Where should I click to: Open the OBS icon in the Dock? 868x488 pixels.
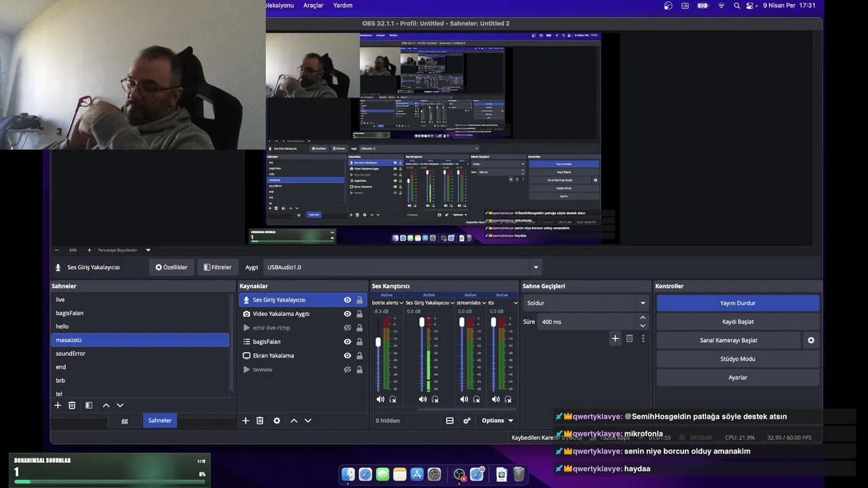tap(460, 474)
